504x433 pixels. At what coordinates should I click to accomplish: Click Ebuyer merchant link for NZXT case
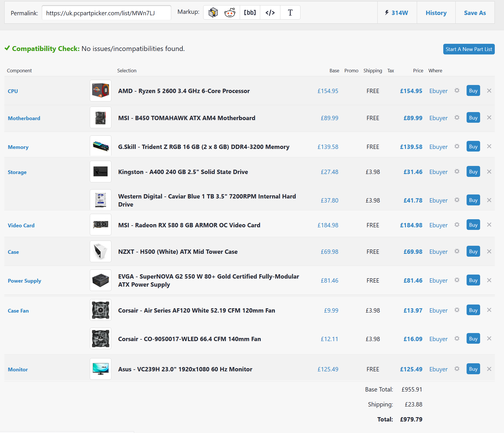tap(438, 252)
